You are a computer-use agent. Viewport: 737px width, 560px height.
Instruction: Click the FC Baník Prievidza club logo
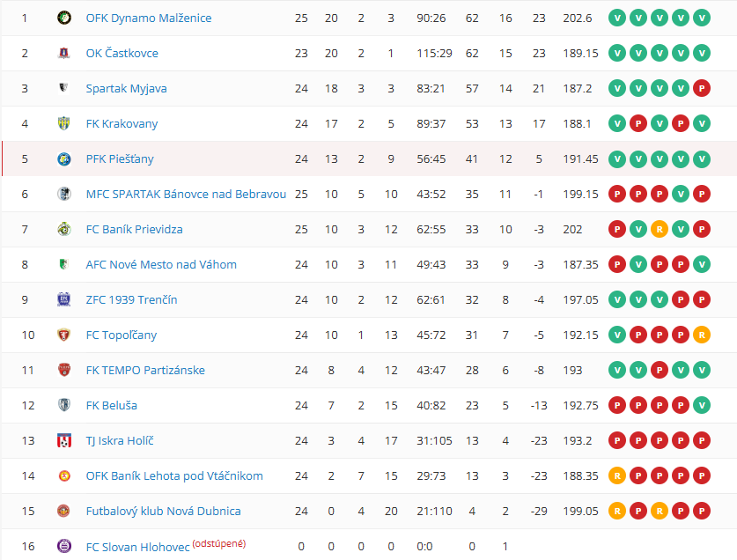pyautogui.click(x=64, y=230)
